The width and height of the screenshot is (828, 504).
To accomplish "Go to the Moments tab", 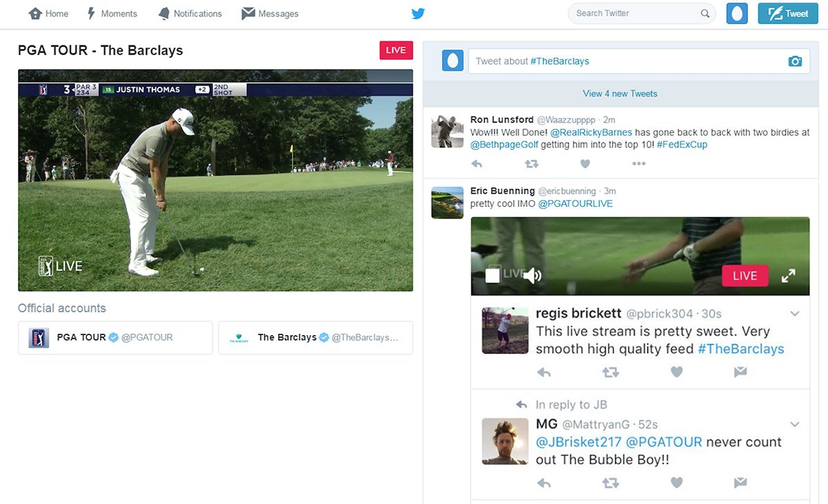I will click(112, 14).
